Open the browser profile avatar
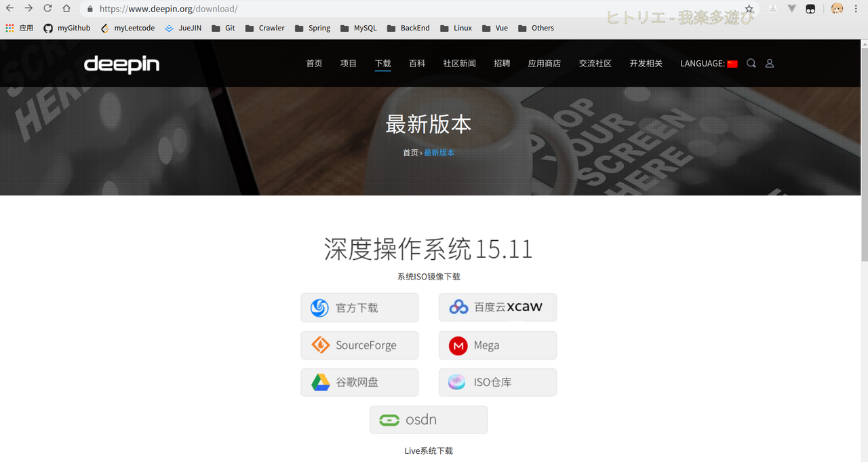This screenshot has width=868, height=462. click(837, 9)
